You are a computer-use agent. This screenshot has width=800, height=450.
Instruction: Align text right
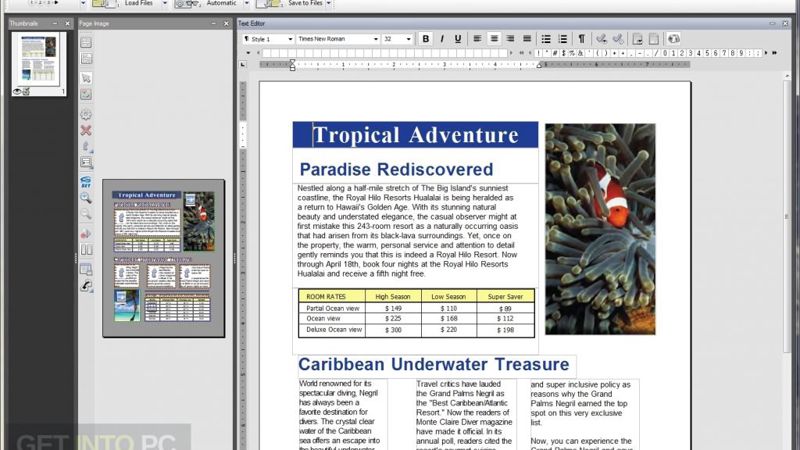point(510,39)
